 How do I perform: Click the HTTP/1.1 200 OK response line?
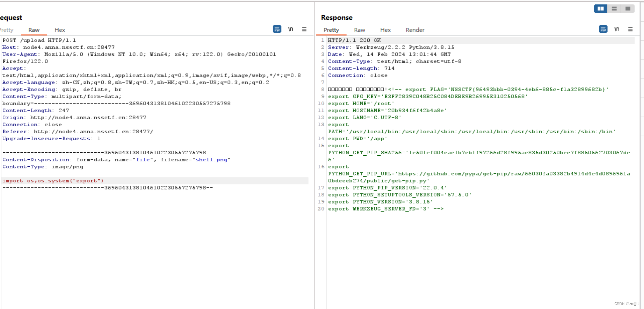click(x=354, y=40)
